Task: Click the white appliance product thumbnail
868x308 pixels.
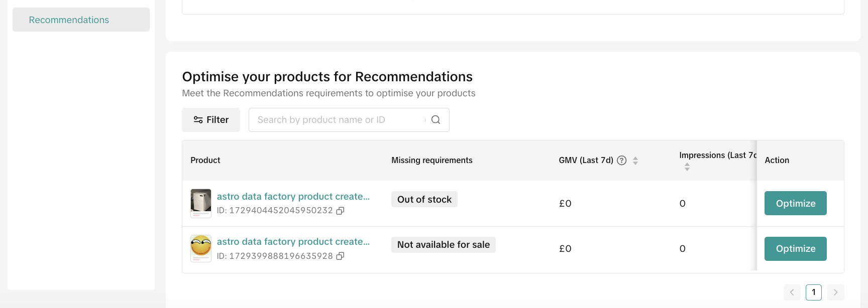Action: 201,203
